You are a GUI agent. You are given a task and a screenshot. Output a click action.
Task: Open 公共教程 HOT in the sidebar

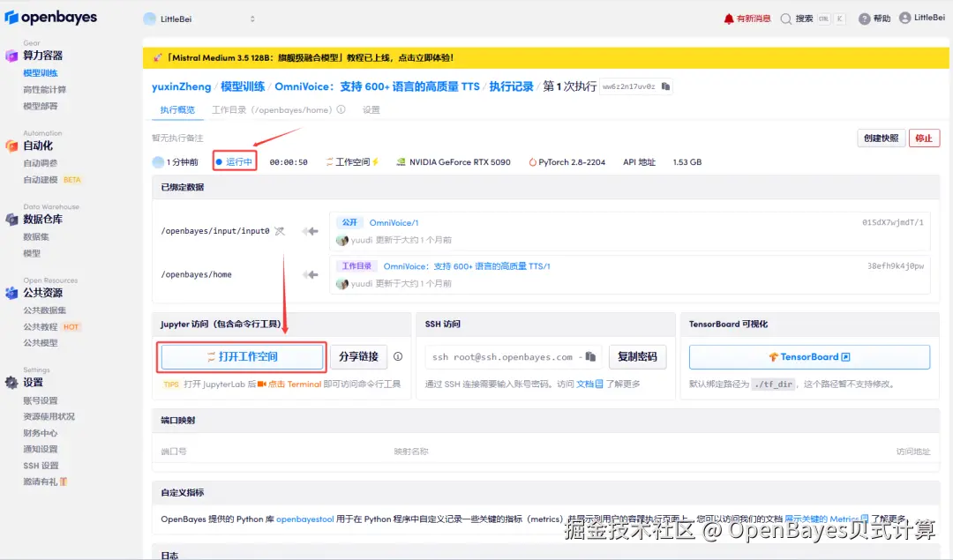(x=52, y=326)
